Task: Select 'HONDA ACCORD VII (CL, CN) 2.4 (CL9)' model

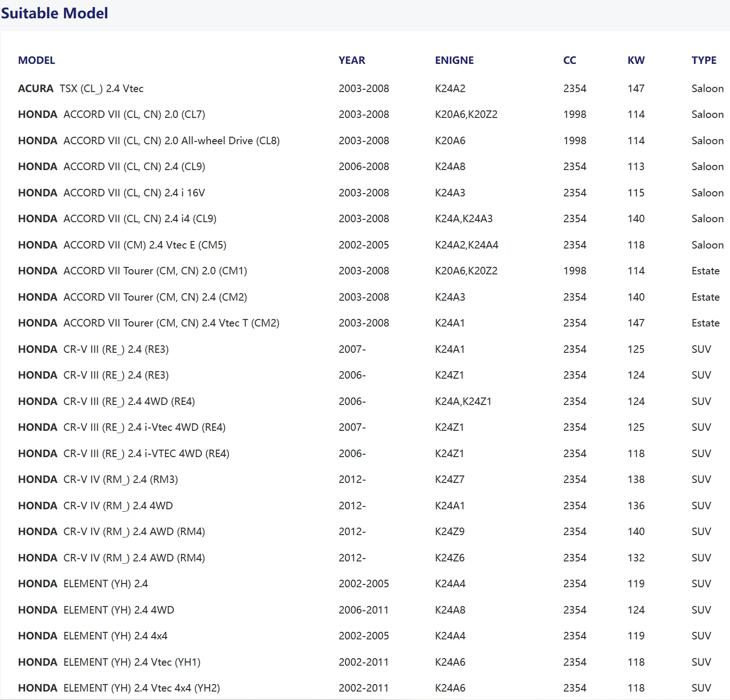Action: [111, 166]
